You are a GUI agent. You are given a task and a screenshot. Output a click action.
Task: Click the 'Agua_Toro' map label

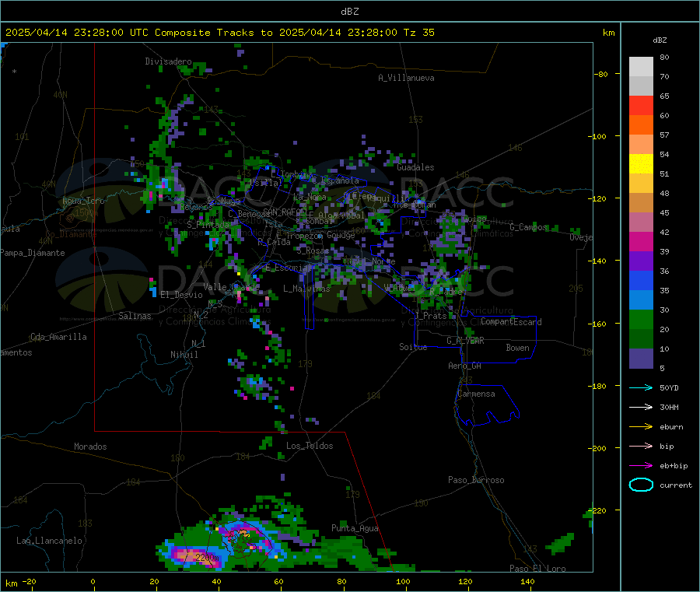coord(83,201)
